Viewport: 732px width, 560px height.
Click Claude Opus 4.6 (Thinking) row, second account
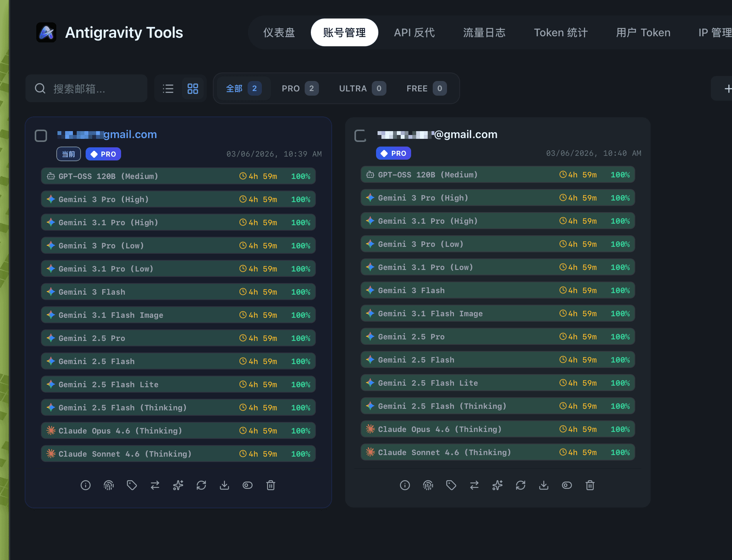point(498,429)
